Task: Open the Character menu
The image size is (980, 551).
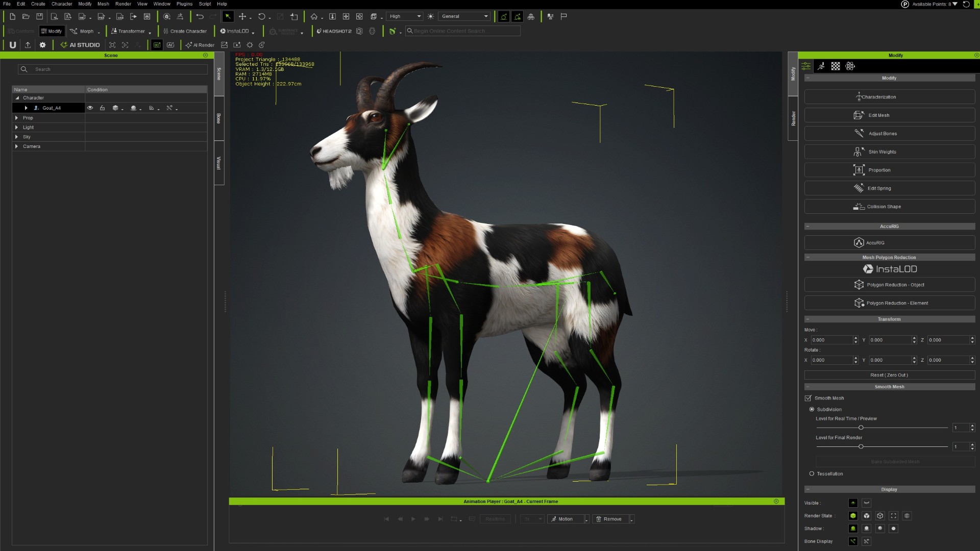Action: [x=62, y=4]
